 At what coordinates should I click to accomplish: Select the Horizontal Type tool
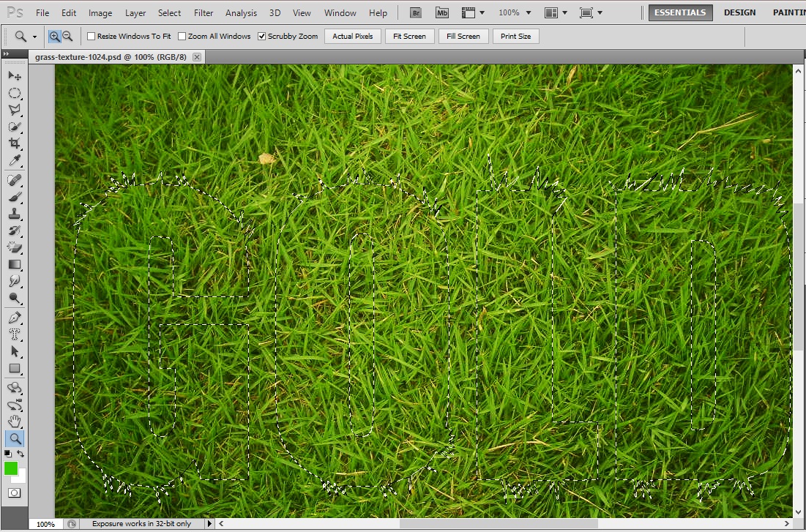point(15,333)
